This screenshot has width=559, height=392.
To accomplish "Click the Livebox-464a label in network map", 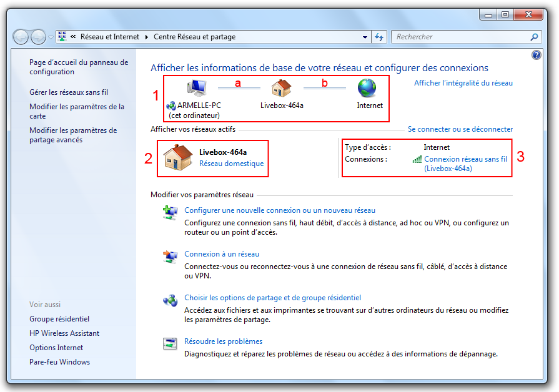I will tap(282, 105).
